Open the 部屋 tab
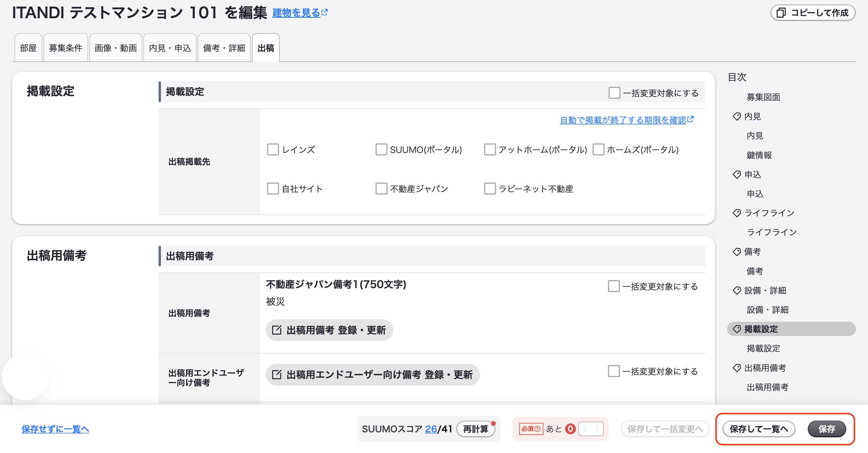868x453 pixels. pos(28,48)
